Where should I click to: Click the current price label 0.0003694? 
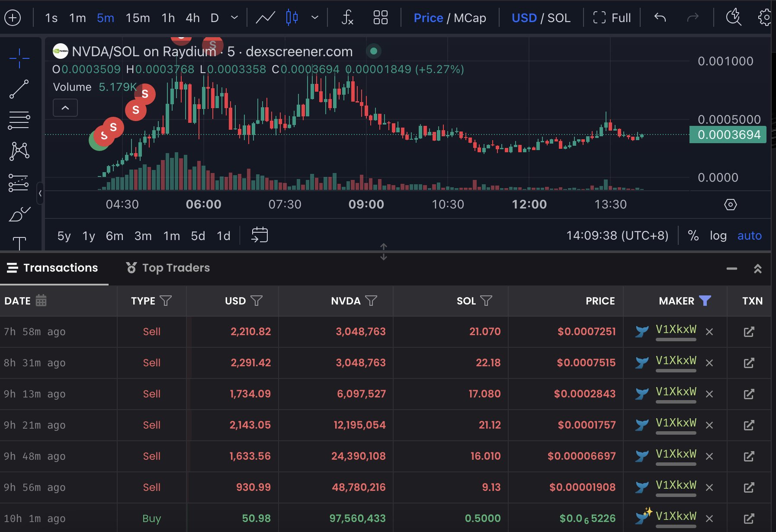coord(728,135)
